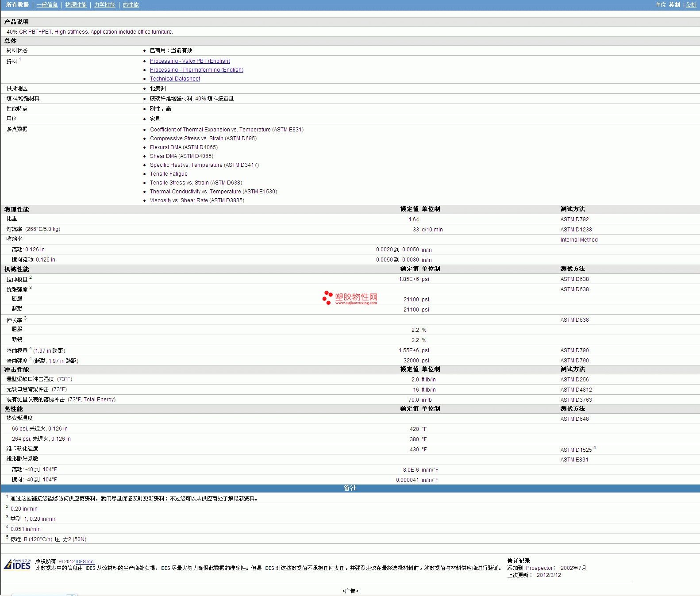
Task: Open the Technical Datasheet link
Action: click(175, 79)
